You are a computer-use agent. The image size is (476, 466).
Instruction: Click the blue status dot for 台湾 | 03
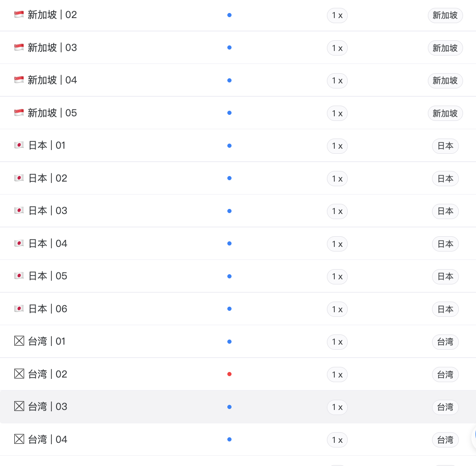point(230,407)
